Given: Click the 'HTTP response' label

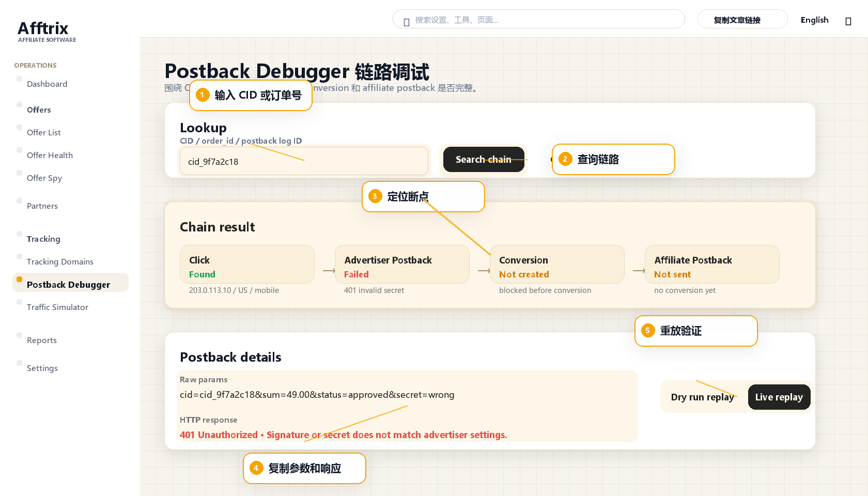Looking at the screenshot, I should pyautogui.click(x=209, y=420).
